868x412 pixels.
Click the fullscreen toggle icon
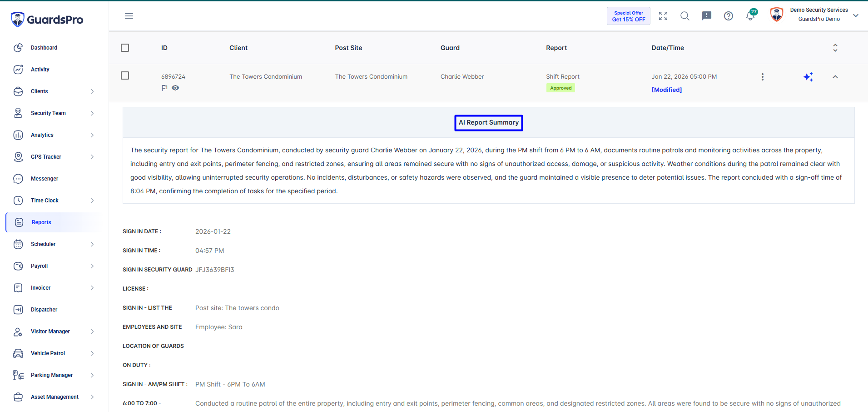663,16
